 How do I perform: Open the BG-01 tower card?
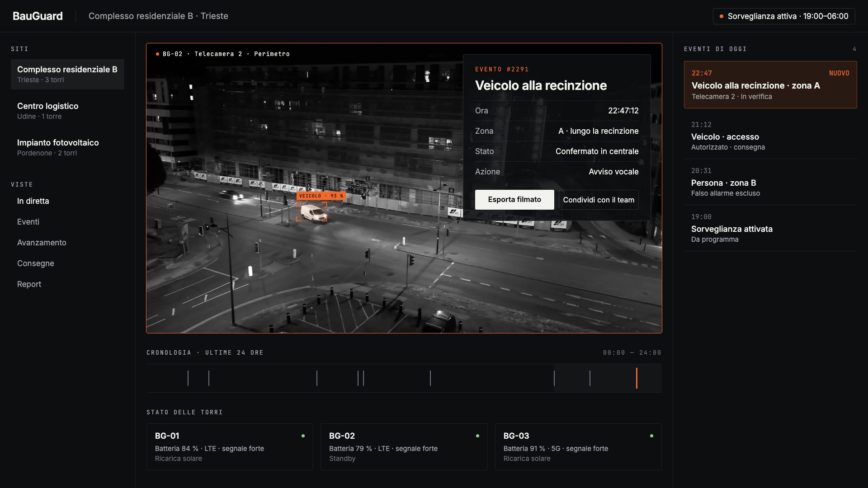(x=230, y=447)
